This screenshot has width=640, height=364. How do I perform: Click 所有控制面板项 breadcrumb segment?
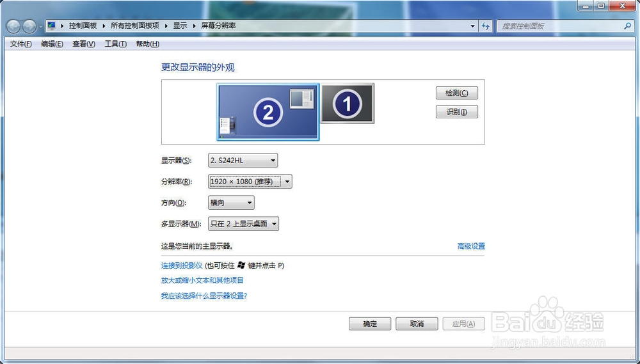pyautogui.click(x=134, y=26)
